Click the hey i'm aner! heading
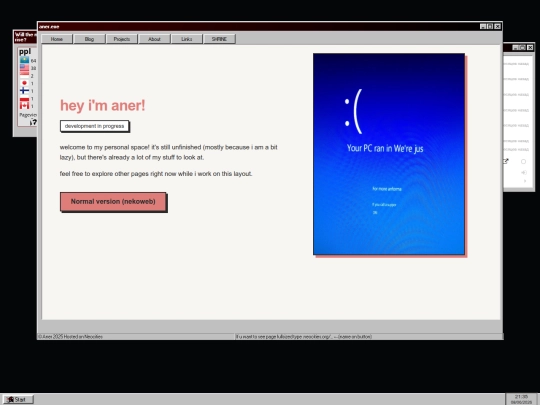This screenshot has height=405, width=540. pos(103,105)
